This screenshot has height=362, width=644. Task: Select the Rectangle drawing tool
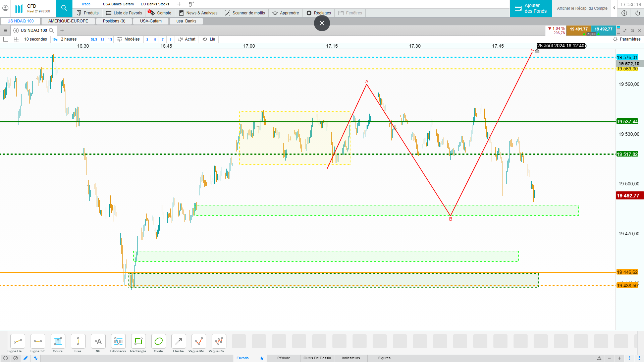coord(138,342)
